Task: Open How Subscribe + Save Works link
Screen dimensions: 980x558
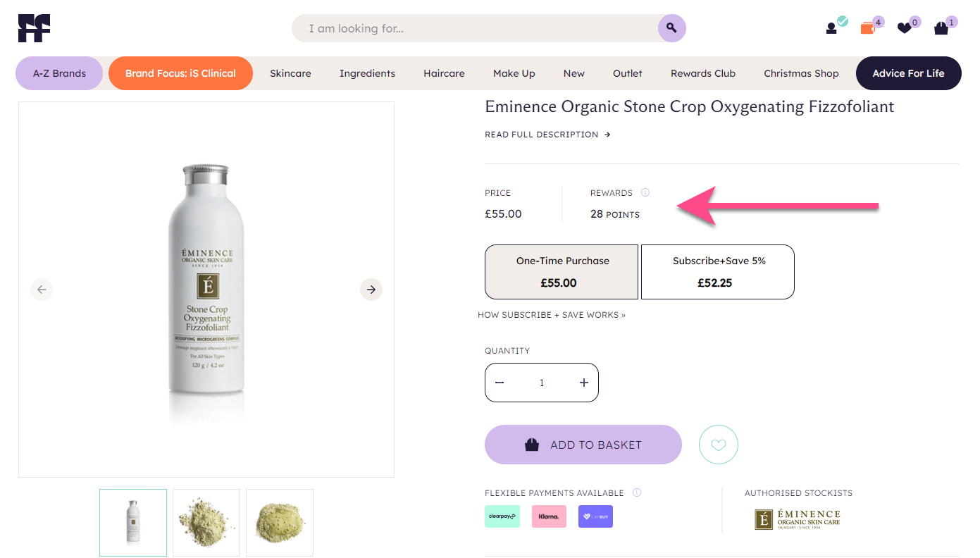Action: 552,315
